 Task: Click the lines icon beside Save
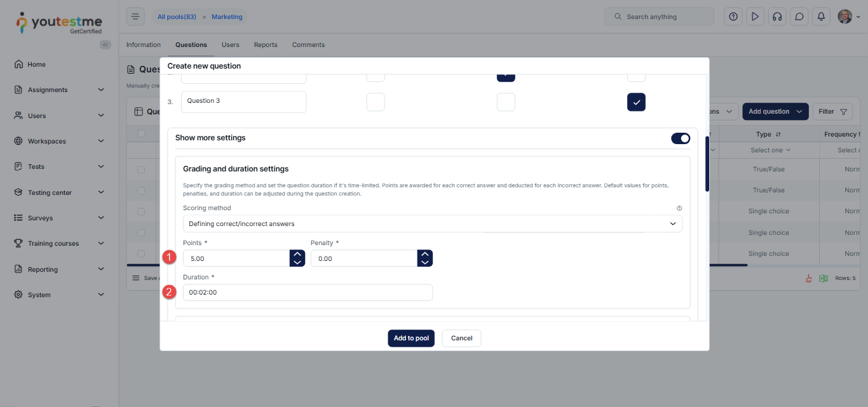click(135, 278)
